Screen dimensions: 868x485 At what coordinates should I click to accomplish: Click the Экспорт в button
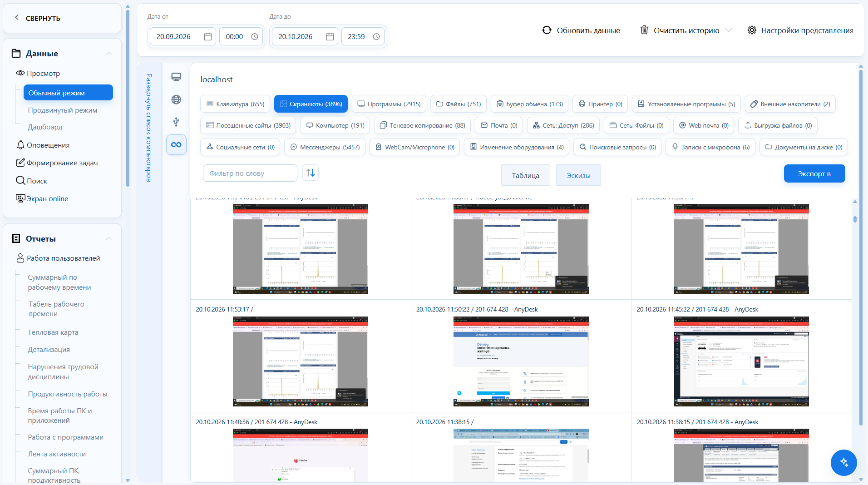pos(814,173)
